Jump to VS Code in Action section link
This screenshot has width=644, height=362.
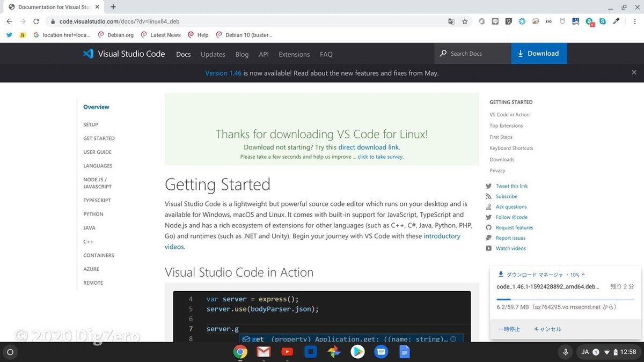[509, 115]
